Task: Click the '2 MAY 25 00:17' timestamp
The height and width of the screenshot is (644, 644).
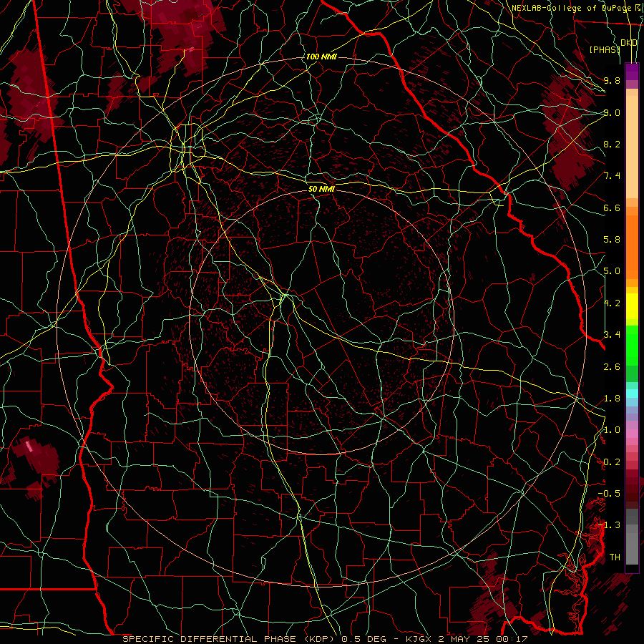Action: tap(482, 639)
